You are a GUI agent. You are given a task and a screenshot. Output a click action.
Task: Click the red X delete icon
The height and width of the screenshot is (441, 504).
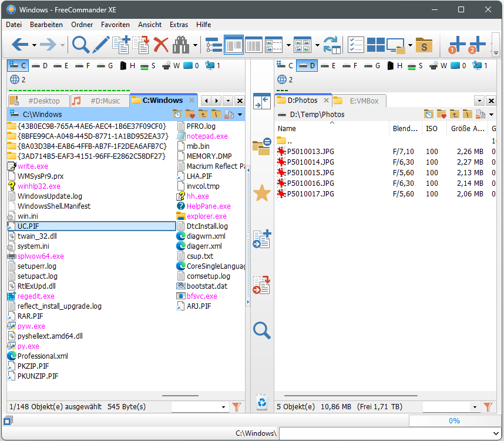coord(160,45)
